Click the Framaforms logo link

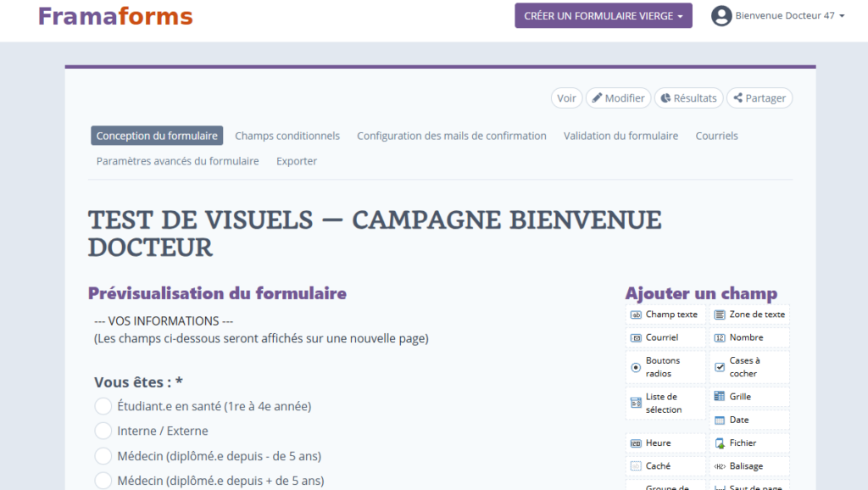click(115, 16)
